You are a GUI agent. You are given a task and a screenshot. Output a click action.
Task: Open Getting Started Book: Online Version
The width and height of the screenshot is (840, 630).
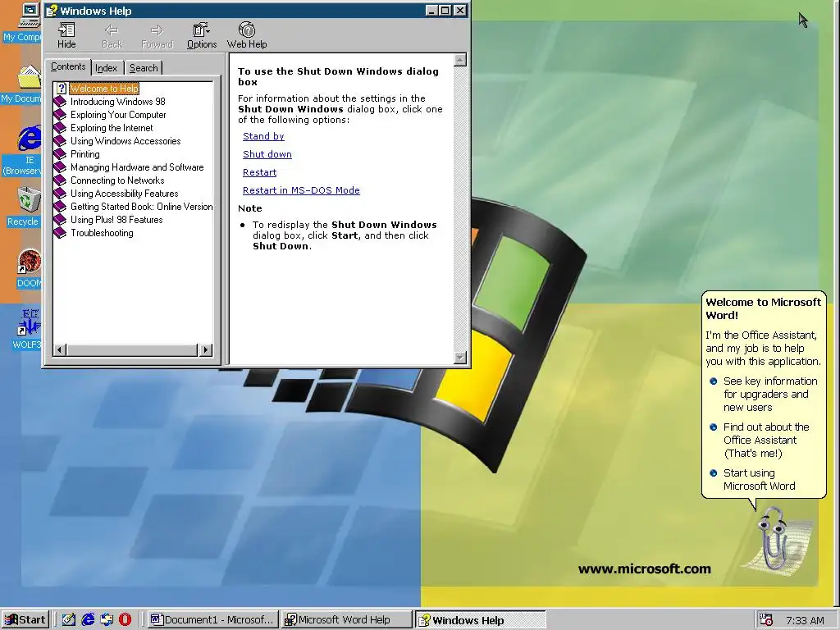[141, 206]
